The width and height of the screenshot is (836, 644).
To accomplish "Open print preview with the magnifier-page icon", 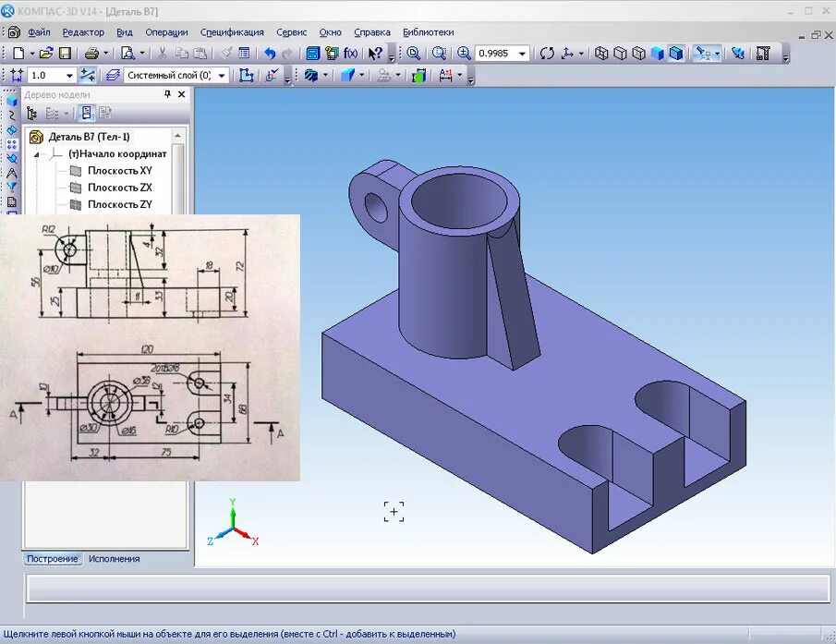I will click(x=128, y=54).
